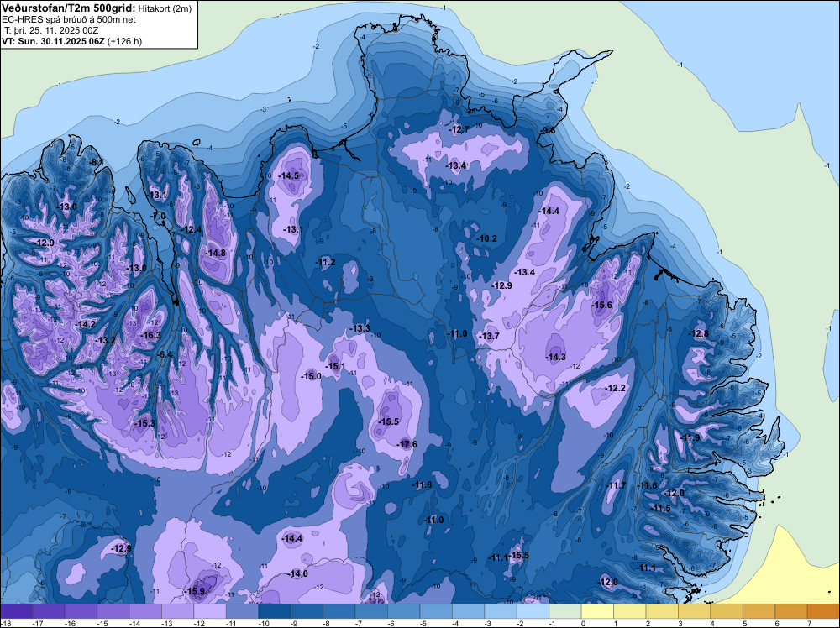The width and height of the screenshot is (840, 628).
Task: Select the -14.5 temperature label
Action: 289,175
